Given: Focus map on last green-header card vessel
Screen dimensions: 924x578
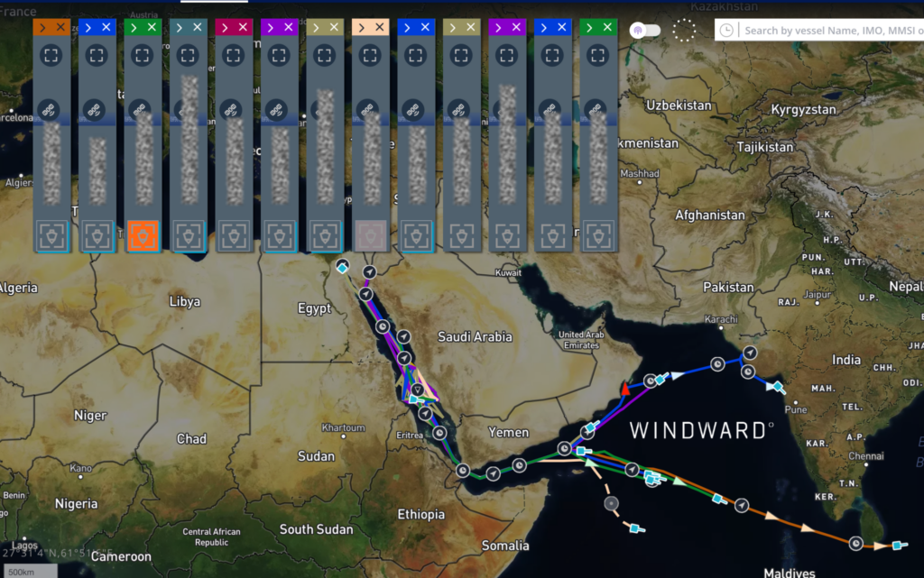Looking at the screenshot, I should click(x=597, y=55).
